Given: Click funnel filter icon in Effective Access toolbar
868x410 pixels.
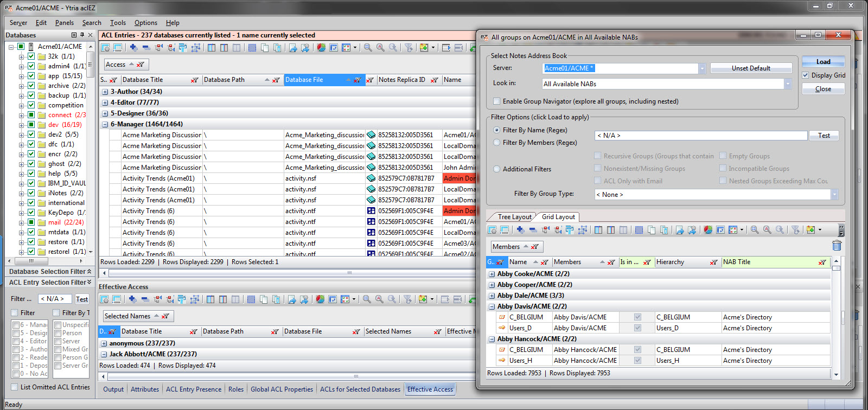Looking at the screenshot, I should coord(407,299).
